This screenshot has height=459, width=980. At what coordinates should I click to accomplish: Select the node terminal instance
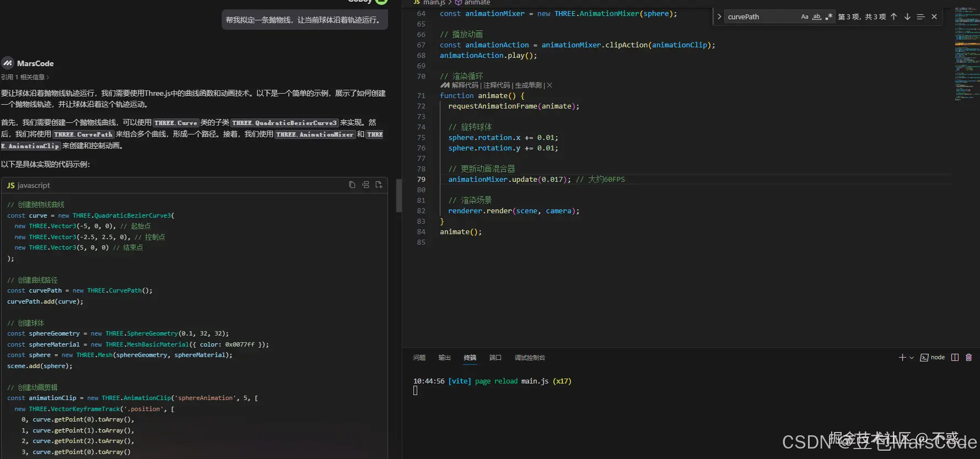coord(933,358)
